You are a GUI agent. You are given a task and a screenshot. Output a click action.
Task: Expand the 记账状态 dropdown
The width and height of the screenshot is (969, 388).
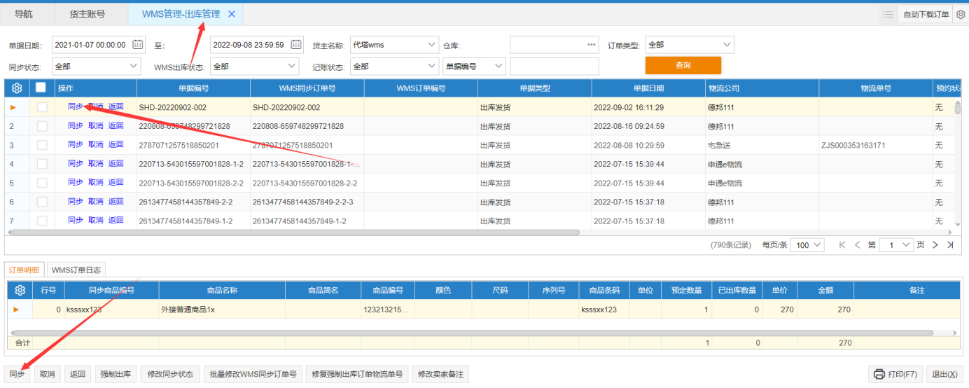tap(431, 65)
